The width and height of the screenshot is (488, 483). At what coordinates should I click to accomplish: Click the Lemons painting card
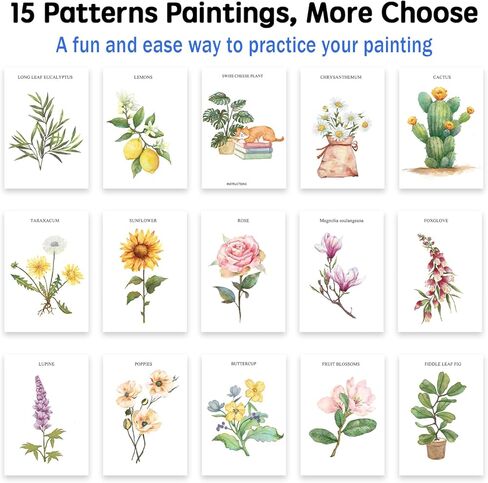[145, 129]
